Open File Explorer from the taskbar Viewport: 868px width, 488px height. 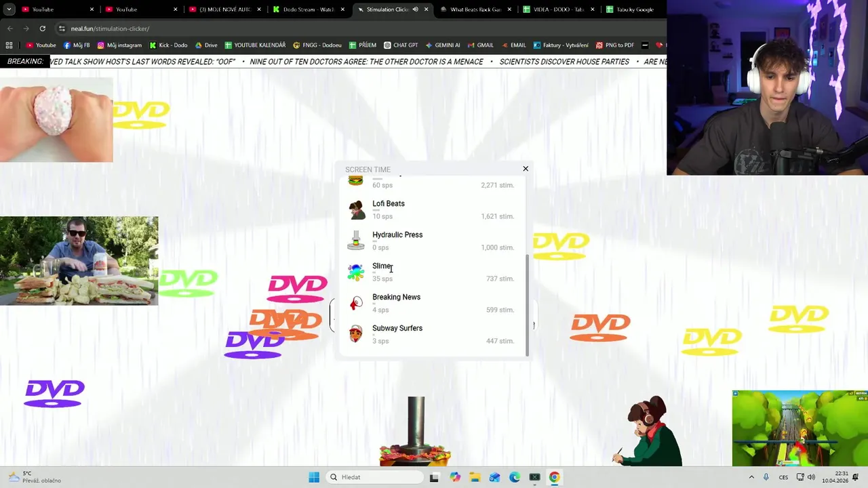[x=475, y=477]
